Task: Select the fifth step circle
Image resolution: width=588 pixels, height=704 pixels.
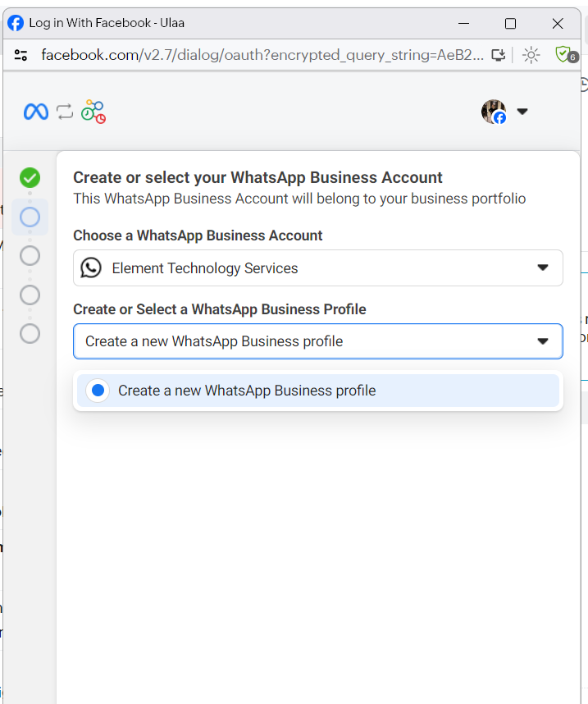Action: pyautogui.click(x=30, y=334)
